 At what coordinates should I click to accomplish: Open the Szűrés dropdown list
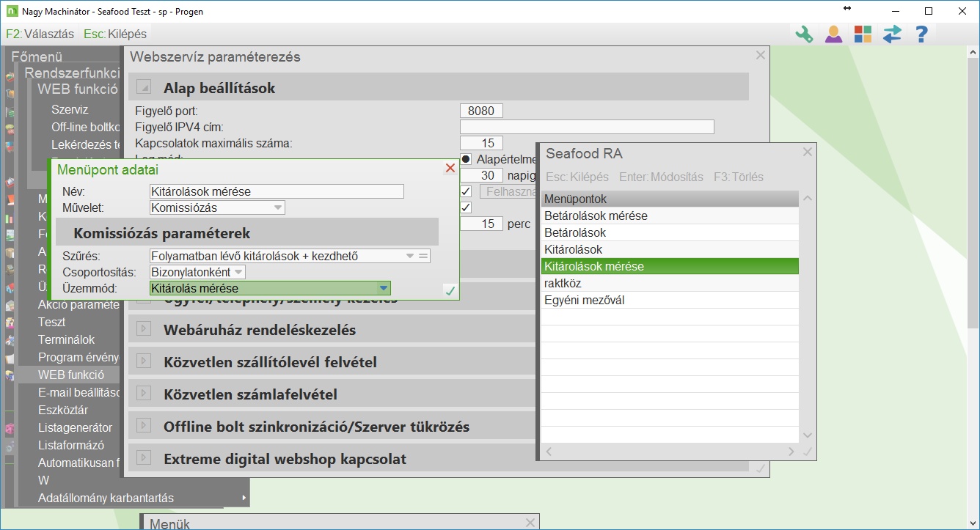pyautogui.click(x=411, y=256)
